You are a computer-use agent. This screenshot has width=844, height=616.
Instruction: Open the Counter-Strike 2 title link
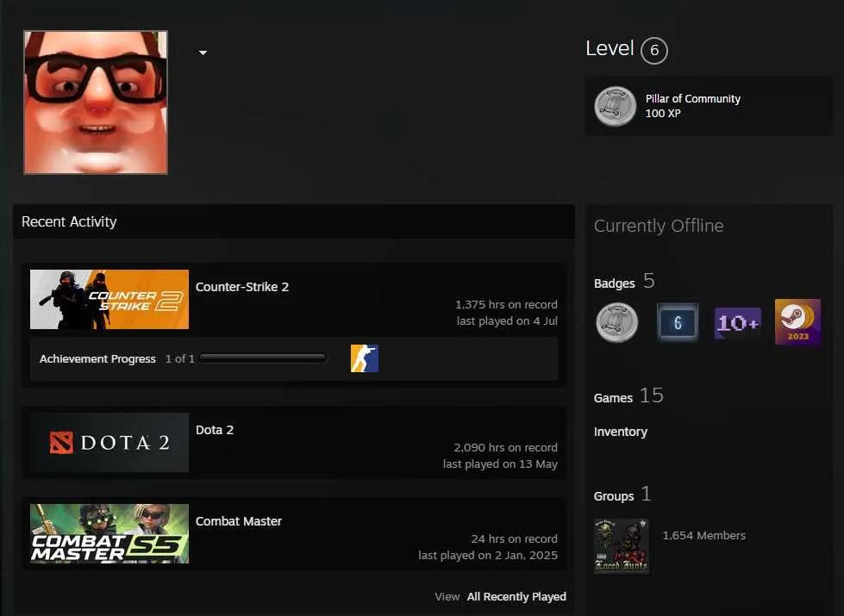pos(242,287)
